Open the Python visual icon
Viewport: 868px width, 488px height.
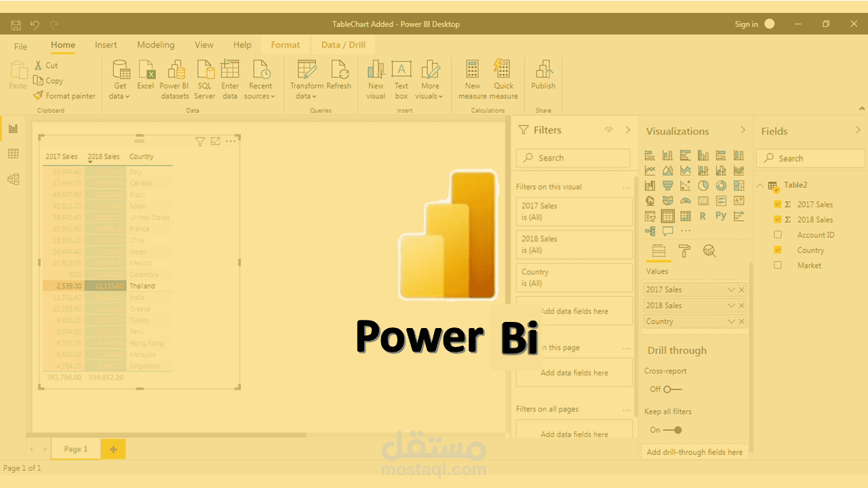721,216
